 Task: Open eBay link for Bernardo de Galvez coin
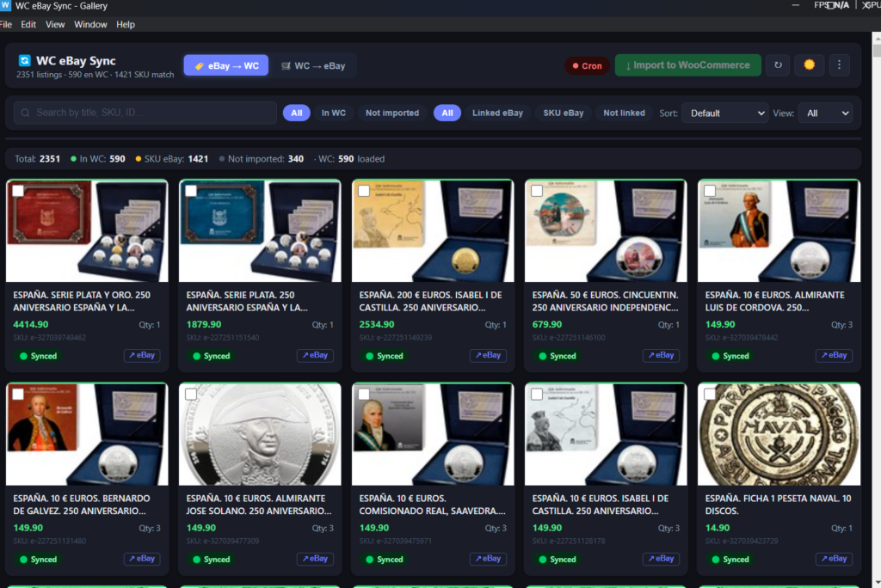pyautogui.click(x=141, y=559)
